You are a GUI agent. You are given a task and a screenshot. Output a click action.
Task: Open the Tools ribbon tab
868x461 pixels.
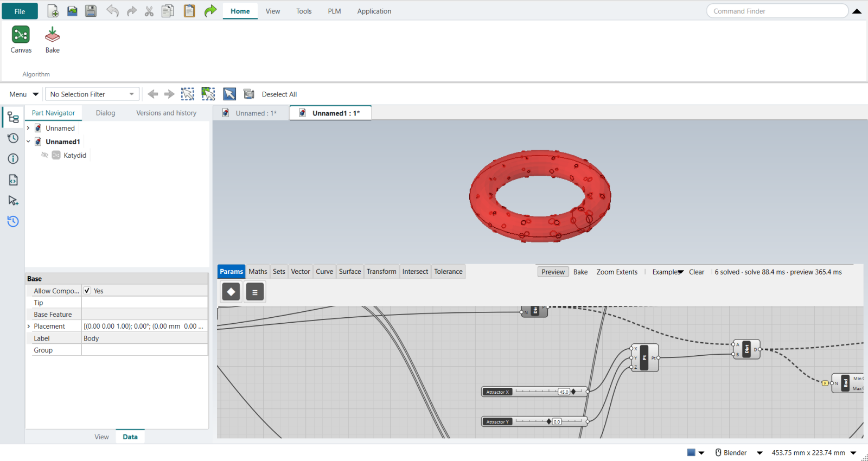click(304, 11)
